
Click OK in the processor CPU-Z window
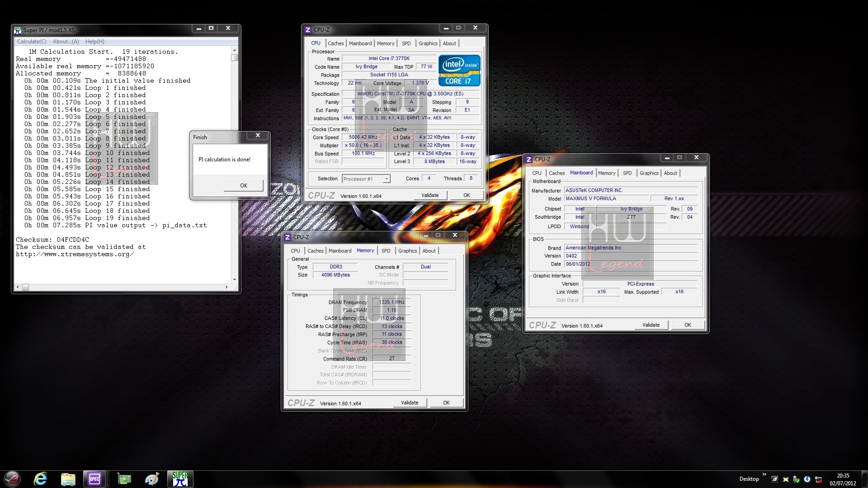[x=467, y=195]
